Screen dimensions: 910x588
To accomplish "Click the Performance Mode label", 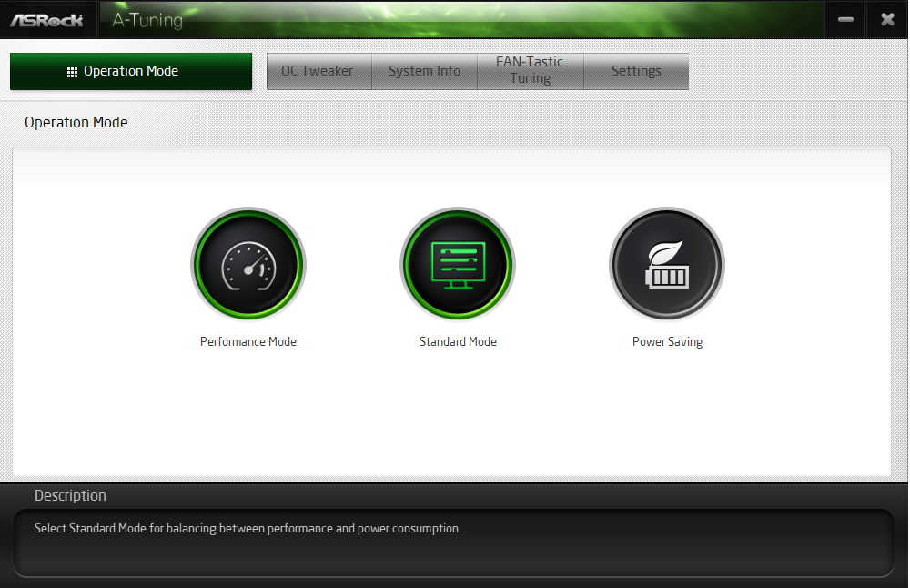I will [x=248, y=342].
